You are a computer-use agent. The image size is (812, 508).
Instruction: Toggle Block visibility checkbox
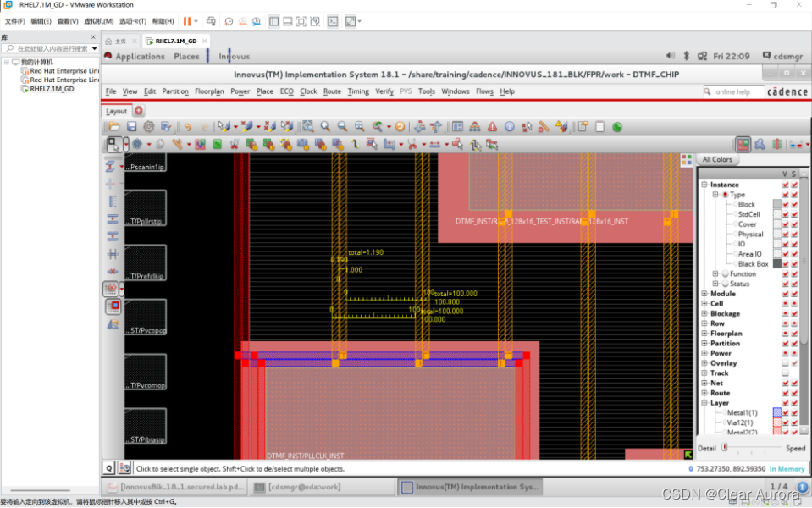[786, 204]
